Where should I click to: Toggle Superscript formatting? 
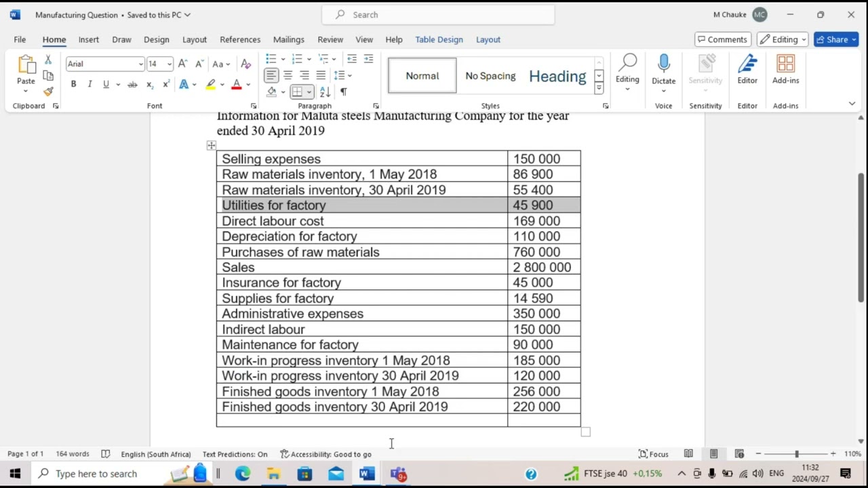[166, 84]
